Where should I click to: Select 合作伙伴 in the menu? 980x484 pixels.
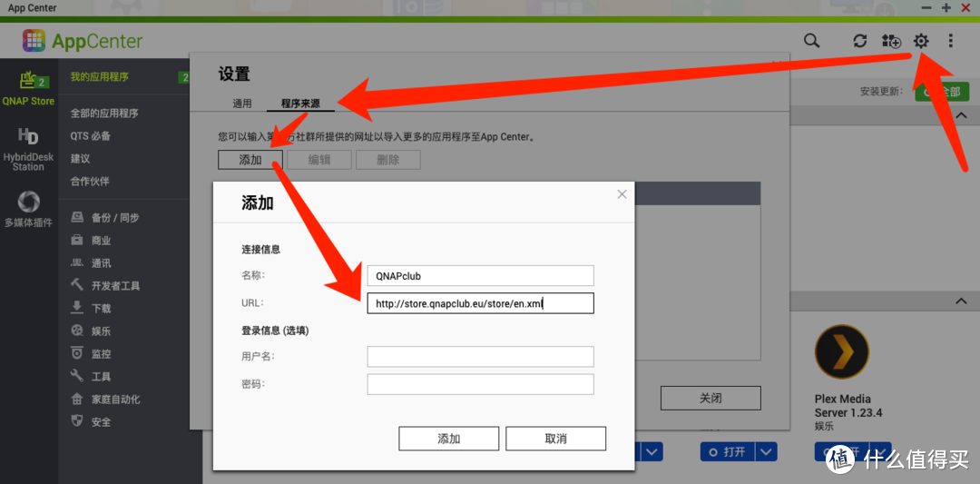(x=90, y=182)
